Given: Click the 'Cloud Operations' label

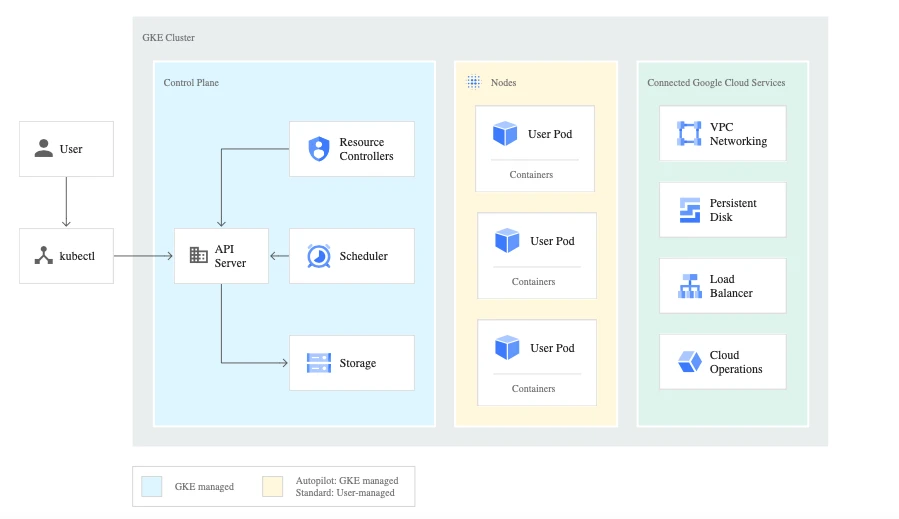Looking at the screenshot, I should coord(736,362).
